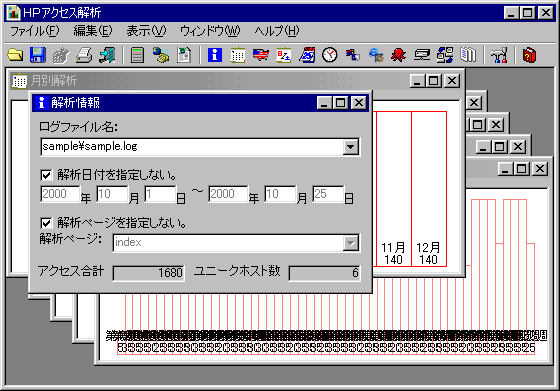Image resolution: width=560 pixels, height=391 pixels.
Task: Click the red octopus toolbar icon
Action: pyautogui.click(x=398, y=55)
